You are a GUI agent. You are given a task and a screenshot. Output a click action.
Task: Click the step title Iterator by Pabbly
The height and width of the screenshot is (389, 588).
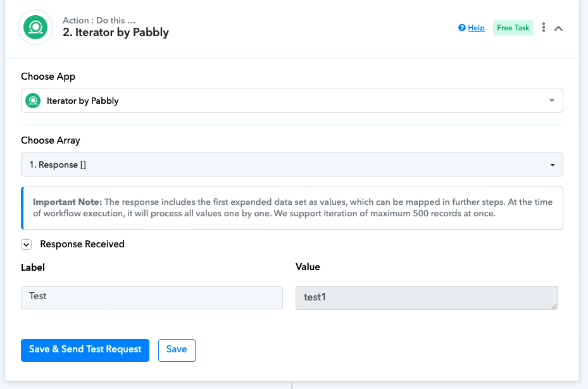pyautogui.click(x=115, y=33)
